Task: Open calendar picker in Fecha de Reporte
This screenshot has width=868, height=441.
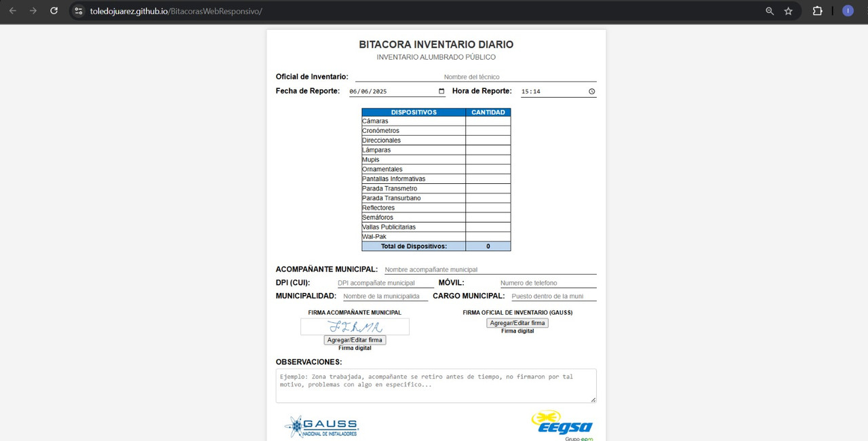Action: pyautogui.click(x=441, y=91)
